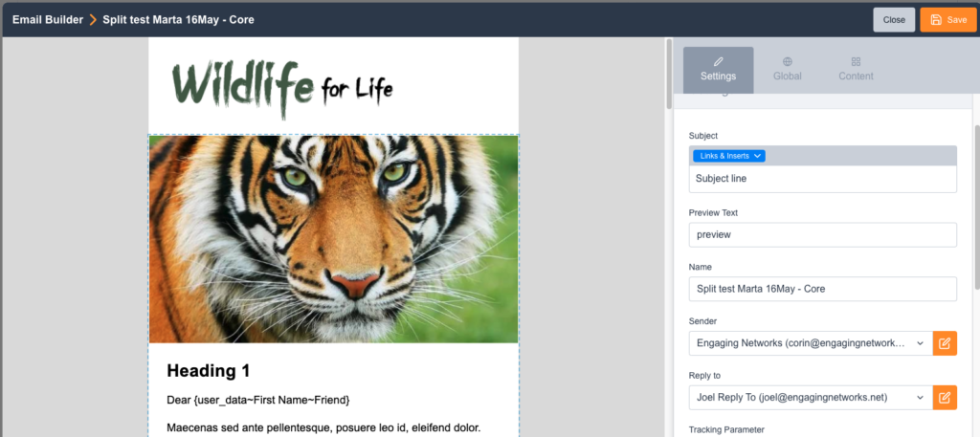Switch to the Global tab
The height and width of the screenshot is (437, 980).
[x=787, y=70]
